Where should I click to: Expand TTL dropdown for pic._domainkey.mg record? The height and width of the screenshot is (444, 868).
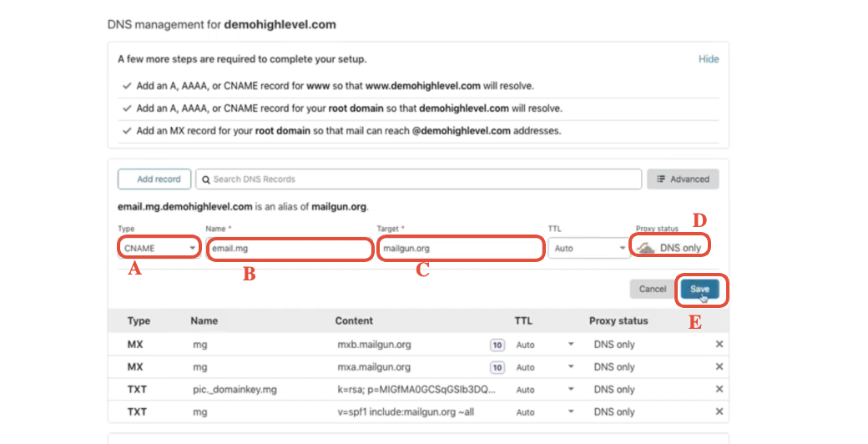coord(572,390)
